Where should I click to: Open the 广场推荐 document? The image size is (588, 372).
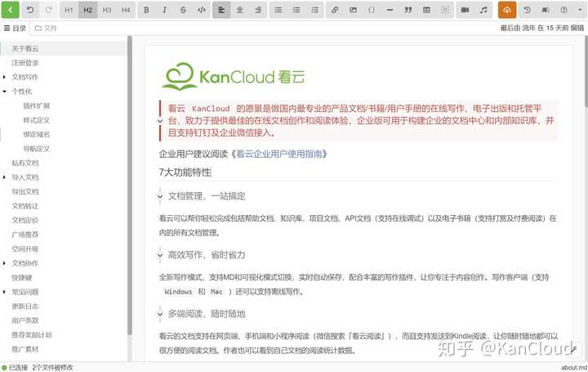click(24, 235)
